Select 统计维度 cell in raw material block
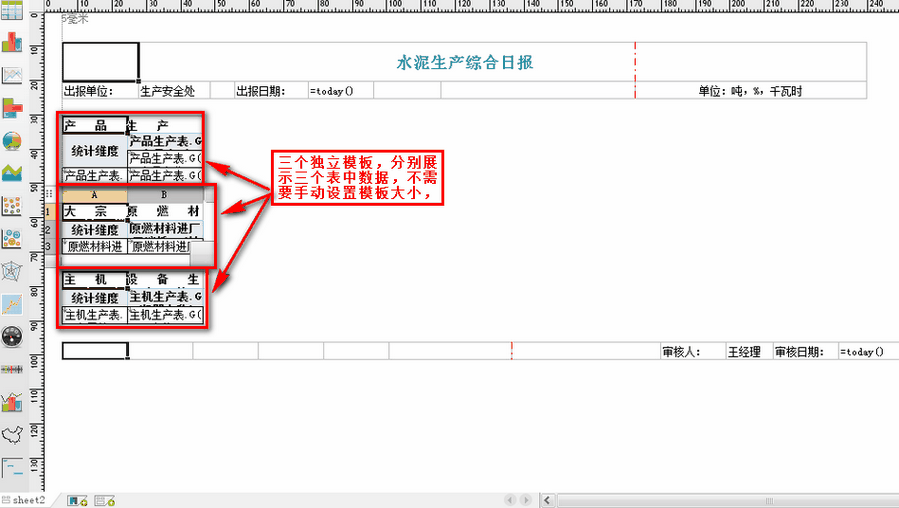899x508 pixels. [x=95, y=230]
